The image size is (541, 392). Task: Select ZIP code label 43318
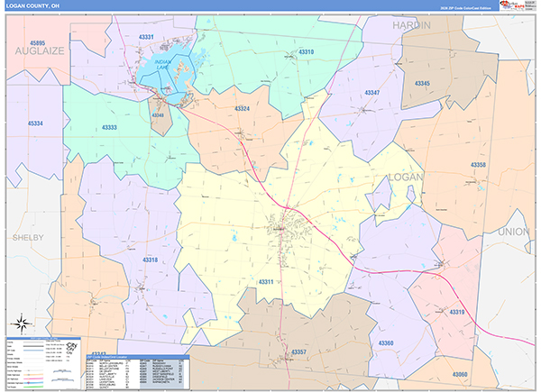(x=150, y=260)
